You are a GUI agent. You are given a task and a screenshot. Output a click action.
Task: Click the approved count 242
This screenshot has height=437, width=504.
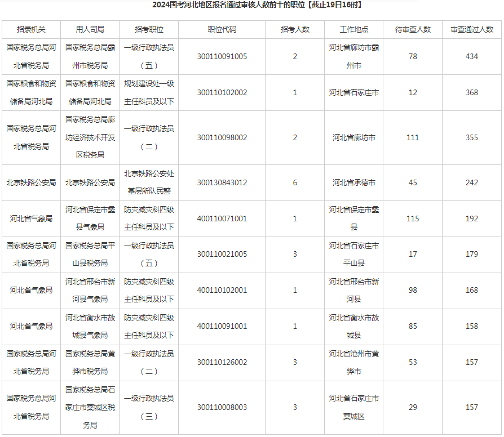pyautogui.click(x=471, y=182)
